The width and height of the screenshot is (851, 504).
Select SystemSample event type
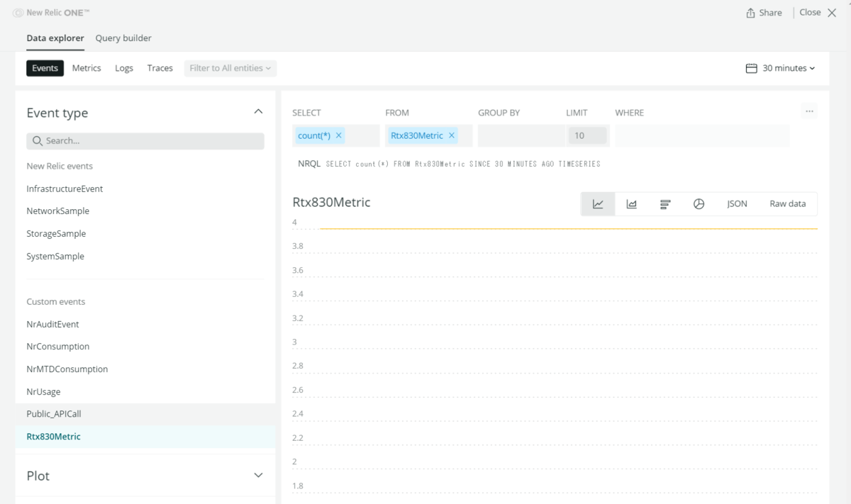click(x=55, y=257)
